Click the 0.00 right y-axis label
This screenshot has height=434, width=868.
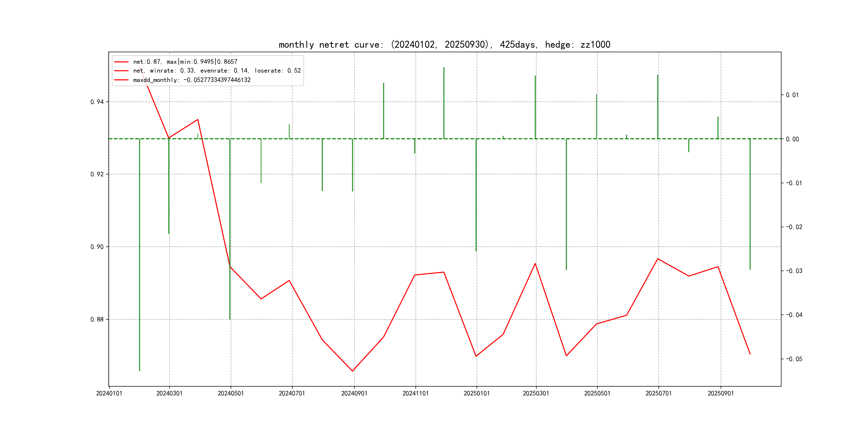(792, 139)
